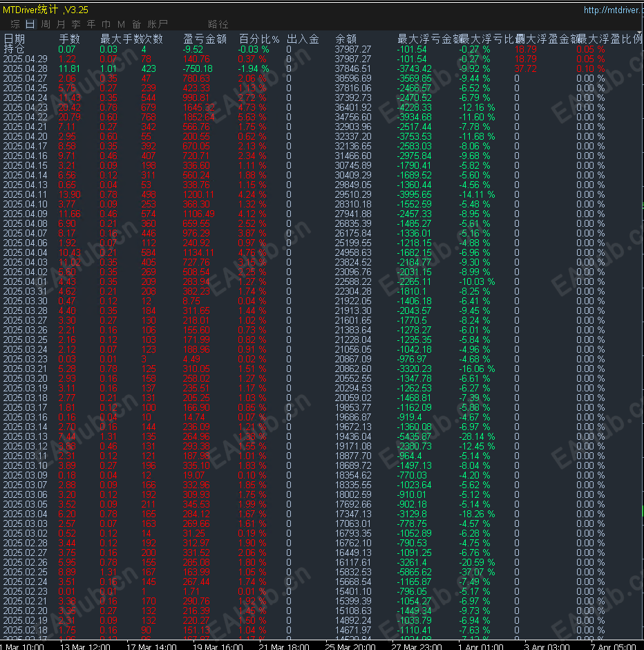Click the 34756.60 balance value
The image size is (644, 650).
pyautogui.click(x=353, y=117)
